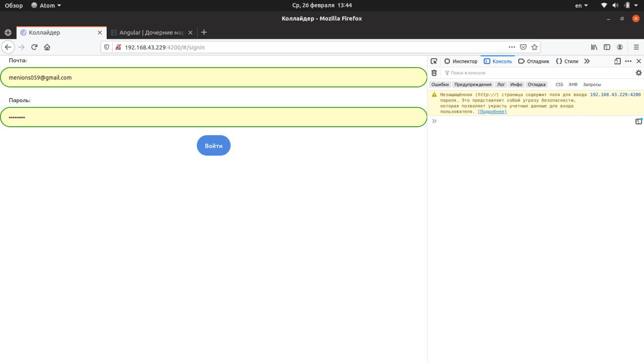Open the Atom application menu dropdown
This screenshot has width=644, height=362.
46,6
